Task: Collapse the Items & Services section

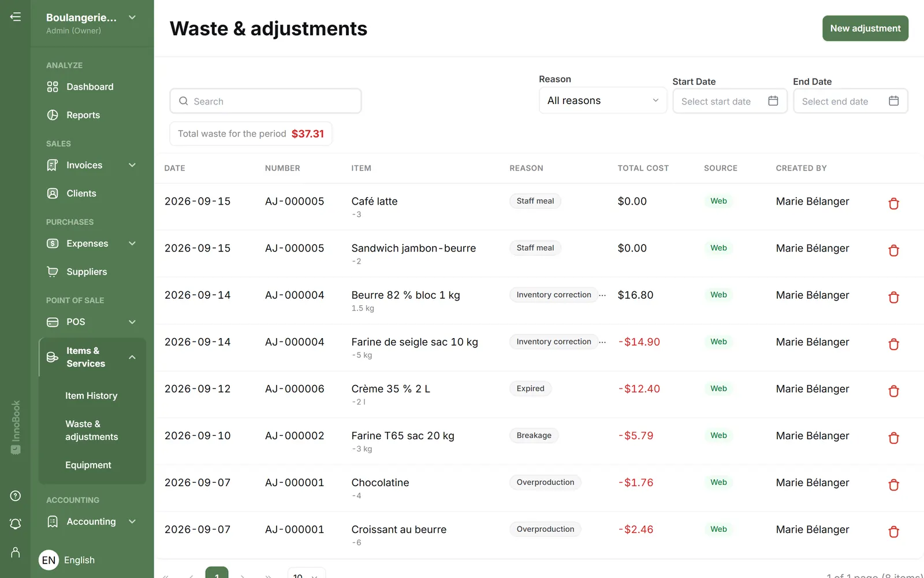Action: pyautogui.click(x=132, y=357)
